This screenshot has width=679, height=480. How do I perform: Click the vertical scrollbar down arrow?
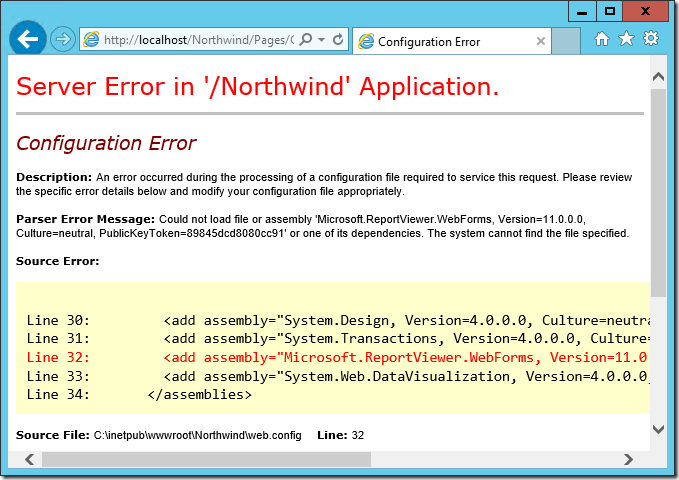(x=658, y=429)
